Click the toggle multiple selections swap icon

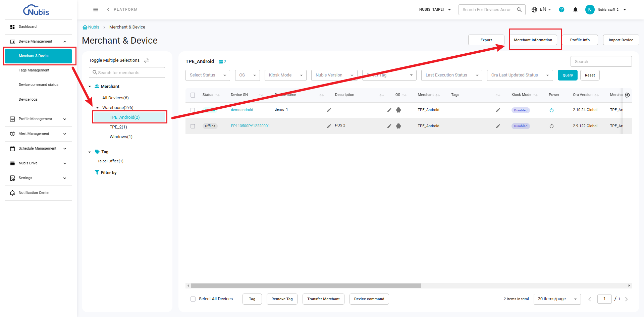[x=146, y=60]
